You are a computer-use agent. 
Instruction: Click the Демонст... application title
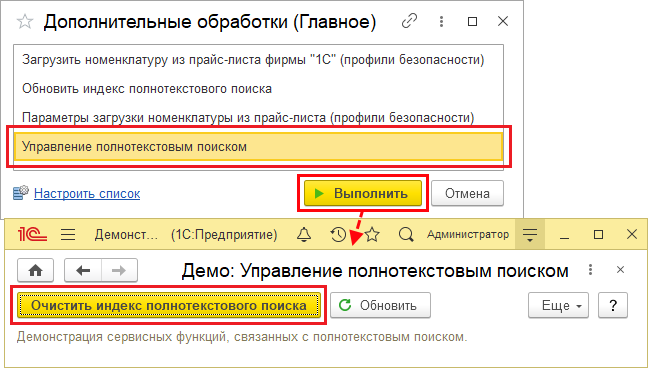pos(126,235)
